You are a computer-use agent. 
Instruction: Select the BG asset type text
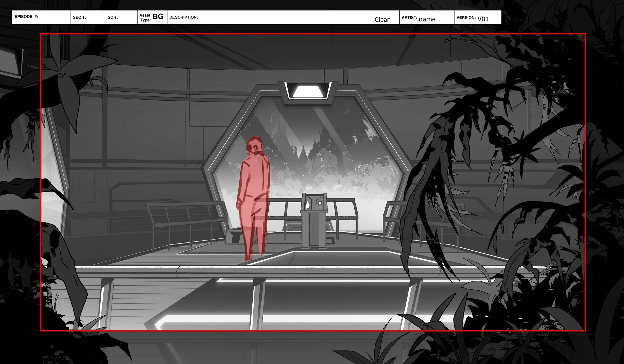(158, 16)
